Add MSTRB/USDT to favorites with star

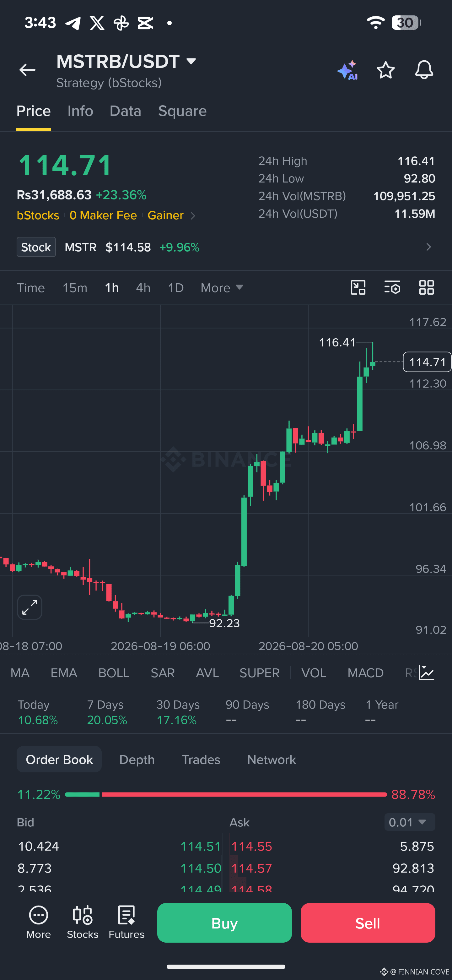(x=385, y=70)
